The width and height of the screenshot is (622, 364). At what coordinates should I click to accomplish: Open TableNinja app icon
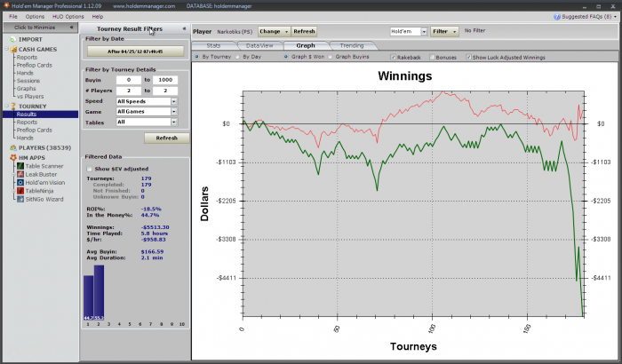pos(20,191)
